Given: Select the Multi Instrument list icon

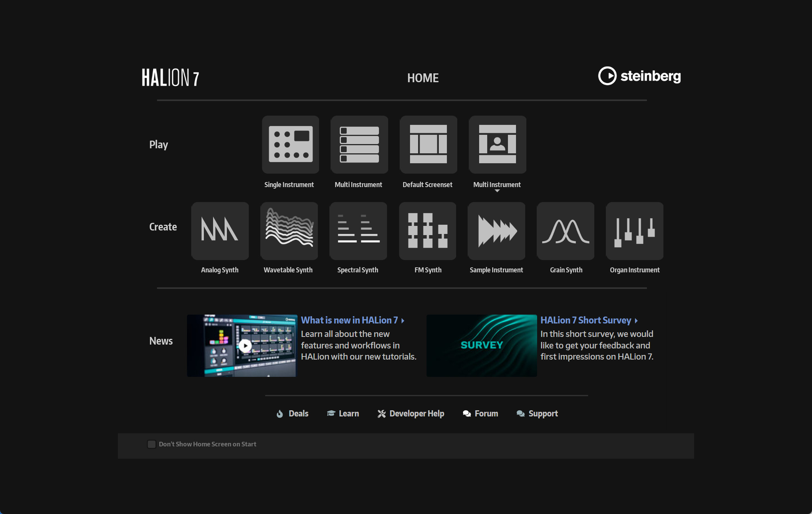Looking at the screenshot, I should pos(359,144).
